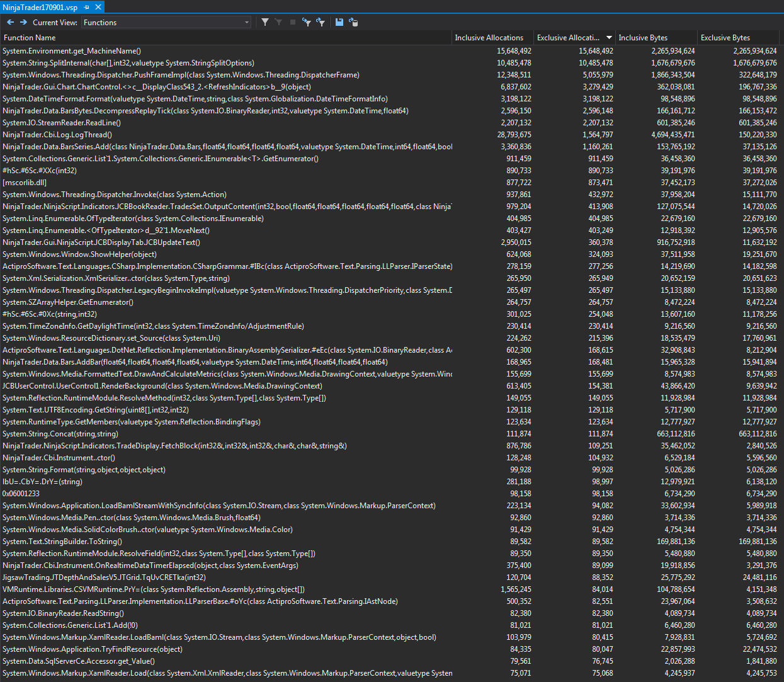Navigate forward with the right arrow
The image size is (784, 682).
pos(23,22)
